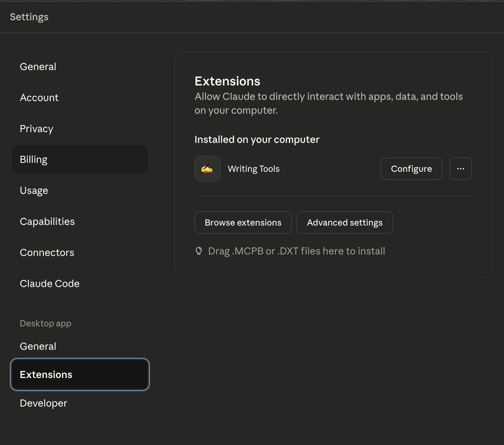Open Developer settings
Screen dimensions: 504x445
click(x=43, y=403)
